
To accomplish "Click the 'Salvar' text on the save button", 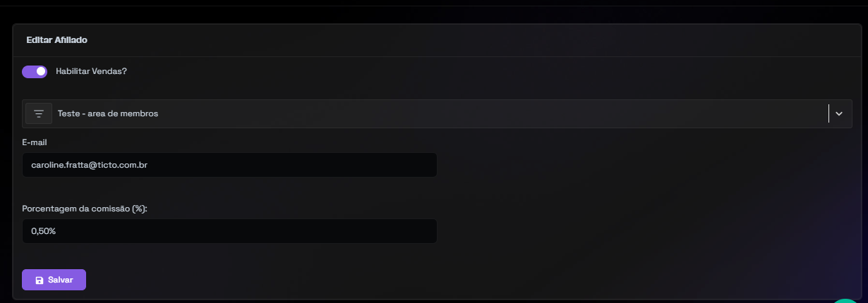I will pyautogui.click(x=61, y=280).
